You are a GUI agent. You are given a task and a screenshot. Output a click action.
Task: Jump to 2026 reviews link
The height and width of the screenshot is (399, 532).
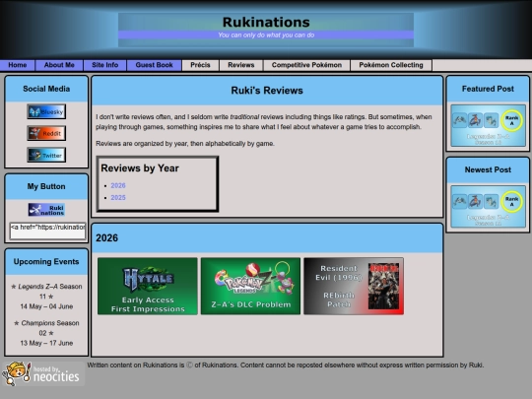click(x=118, y=185)
